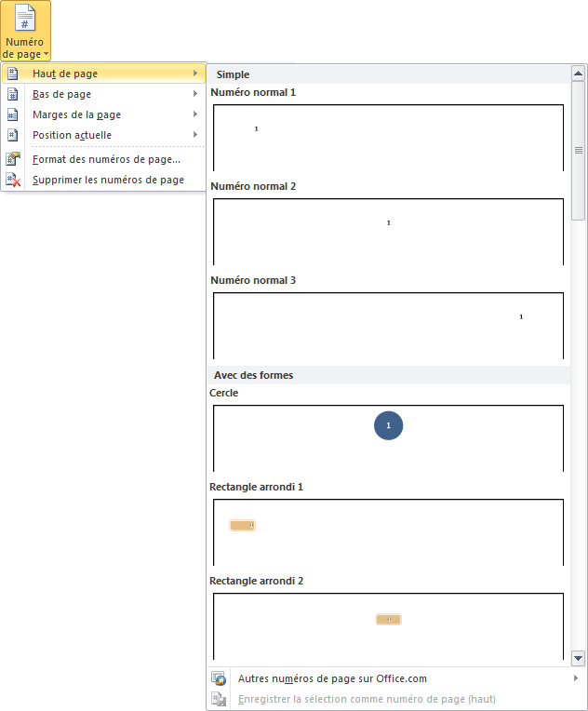Open Format des numéros de page dialog

(x=106, y=159)
